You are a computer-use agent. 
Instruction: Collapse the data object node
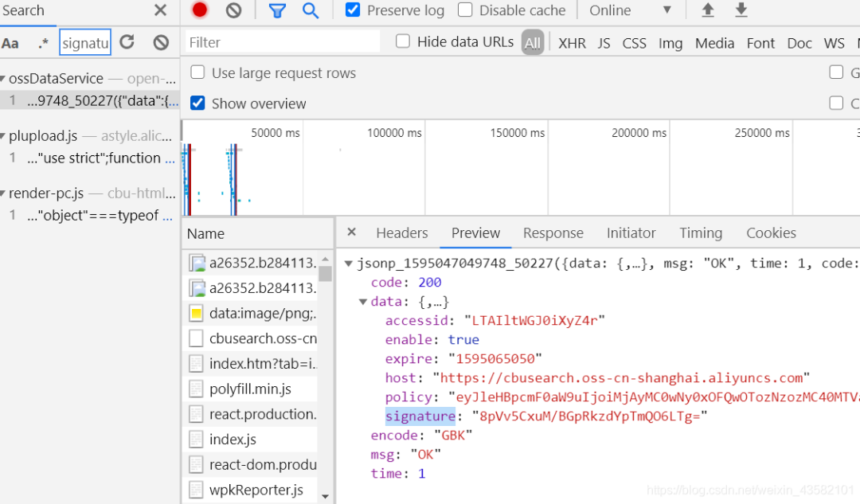pos(362,303)
